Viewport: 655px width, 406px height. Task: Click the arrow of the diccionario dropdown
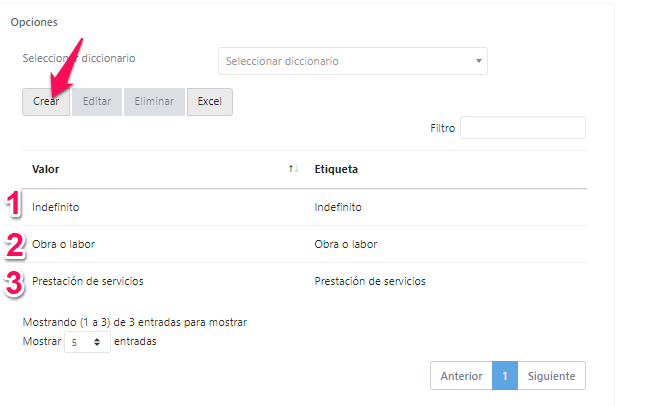[x=478, y=61]
